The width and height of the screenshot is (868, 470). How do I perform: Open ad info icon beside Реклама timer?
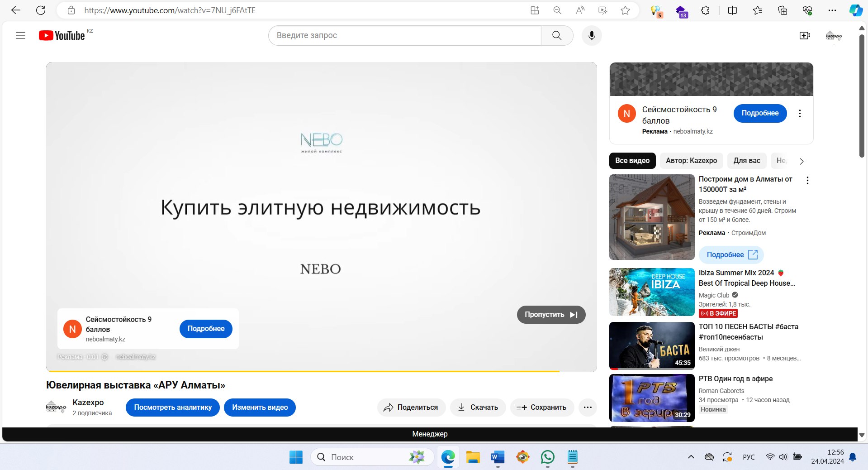(x=104, y=357)
